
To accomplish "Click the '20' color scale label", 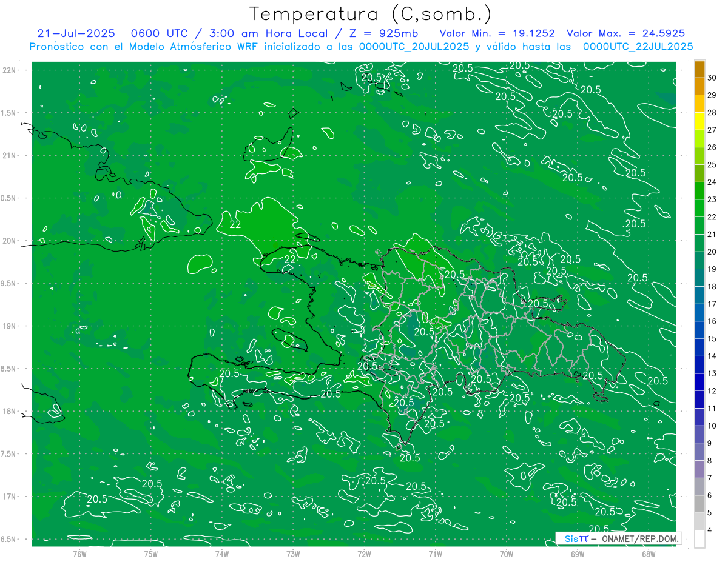I will pos(712,252).
